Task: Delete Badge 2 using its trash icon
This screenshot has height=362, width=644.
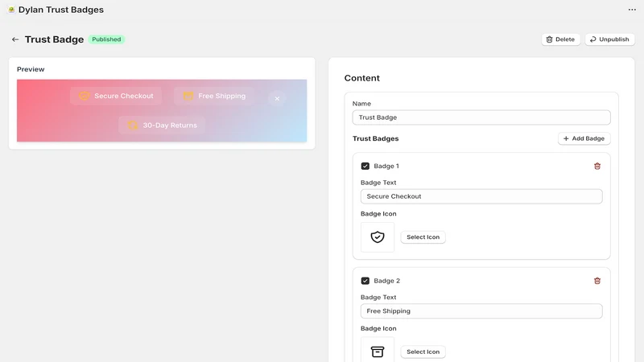Action: click(597, 281)
